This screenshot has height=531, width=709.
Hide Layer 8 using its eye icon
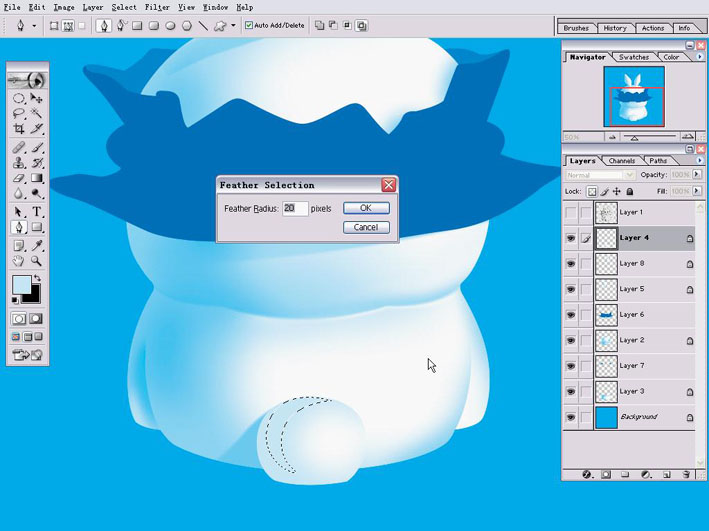[x=571, y=263]
